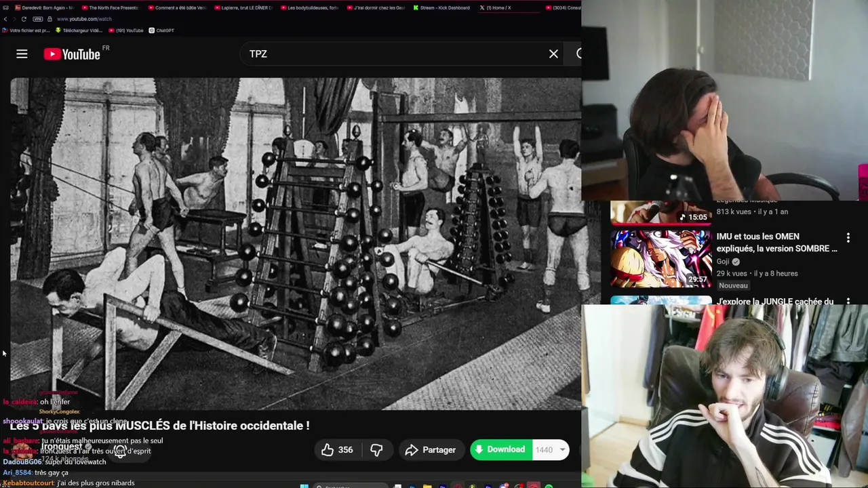Click the 29 k vues il y a 8 heures text
This screenshot has height=488, width=868.
[757, 273]
